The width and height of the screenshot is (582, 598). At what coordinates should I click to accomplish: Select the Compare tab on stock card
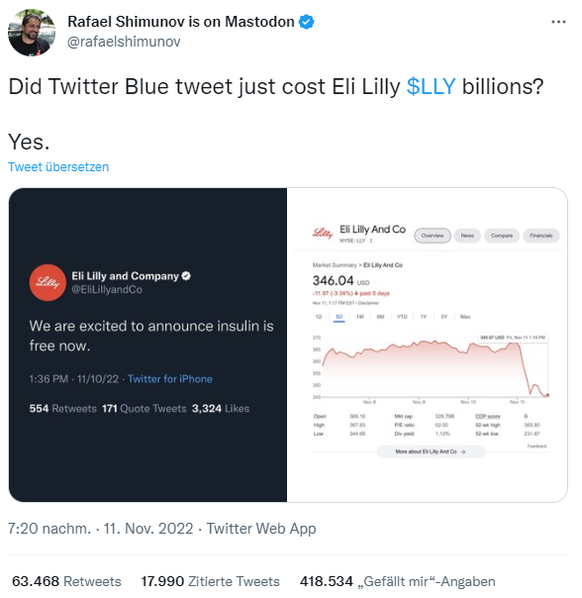click(x=502, y=235)
